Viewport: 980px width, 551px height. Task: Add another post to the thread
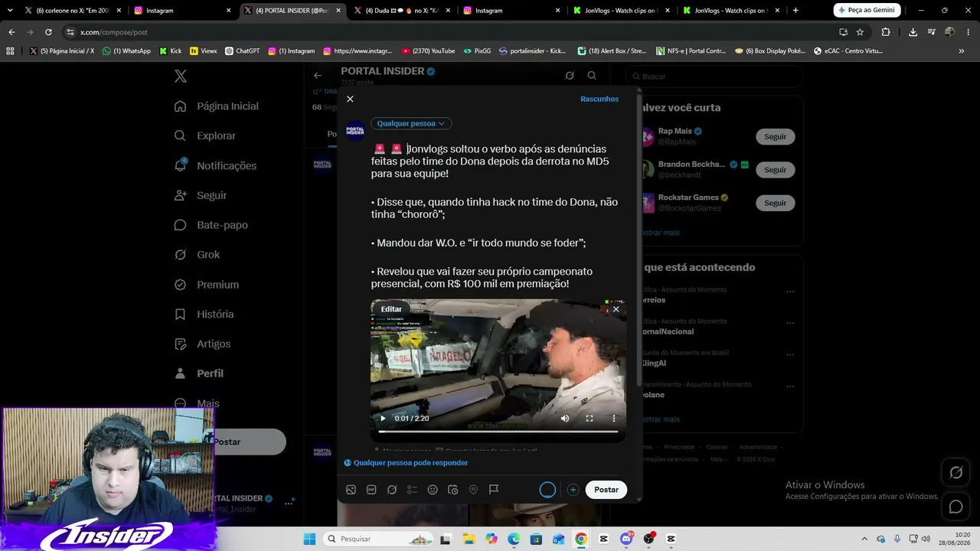[573, 490]
